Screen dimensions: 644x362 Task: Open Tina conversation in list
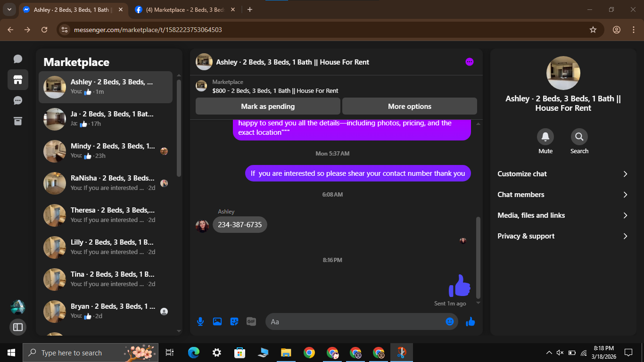106,279
